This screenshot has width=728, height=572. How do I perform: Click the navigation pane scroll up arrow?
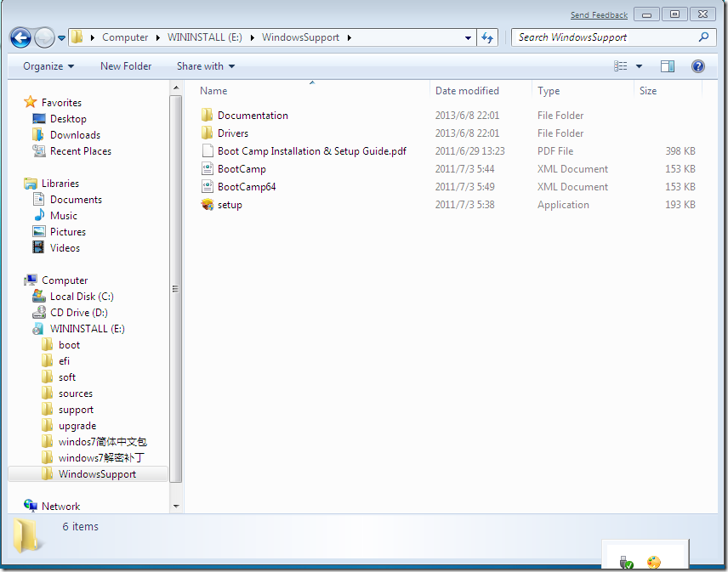[x=176, y=88]
